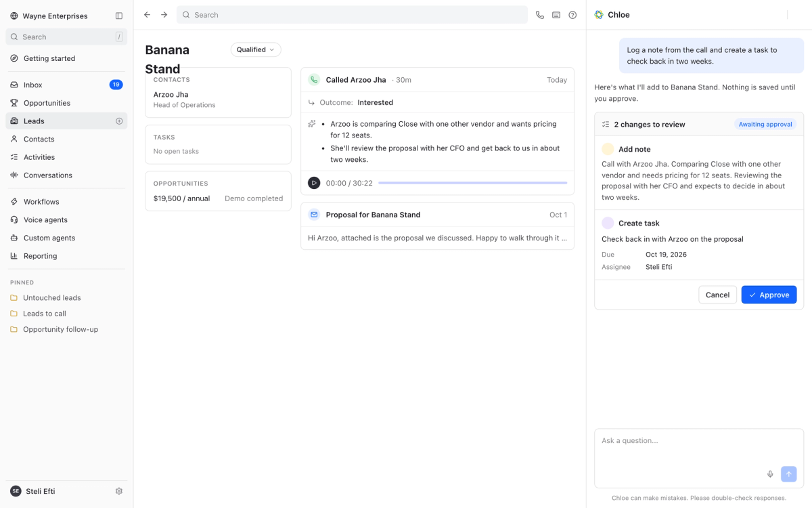Viewport: 812px width, 508px height.
Task: Click the Chloe assistant logo
Action: tap(599, 15)
